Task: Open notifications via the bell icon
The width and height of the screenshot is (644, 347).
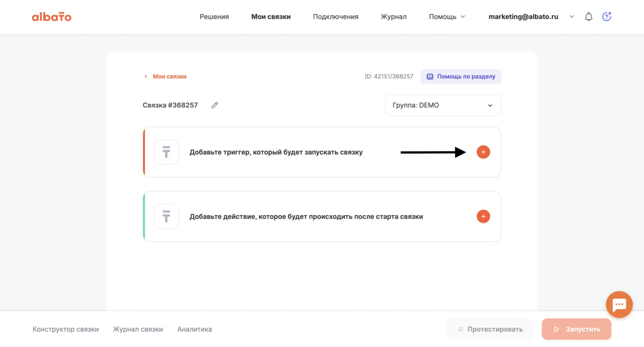Action: click(x=588, y=16)
